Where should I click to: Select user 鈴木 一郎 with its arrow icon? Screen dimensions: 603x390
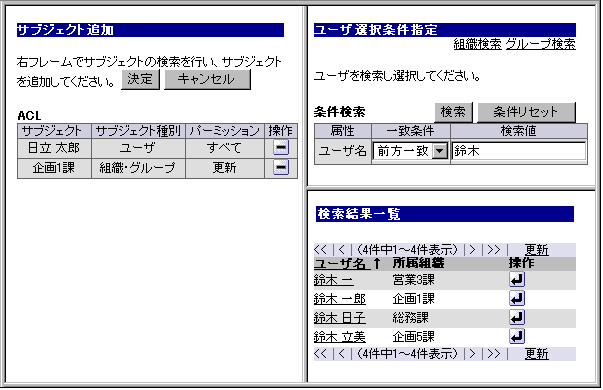517,298
